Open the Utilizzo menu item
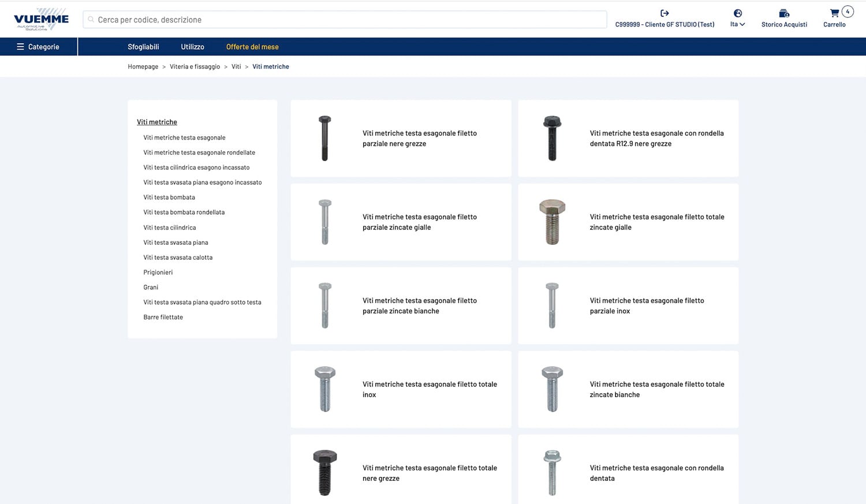866x504 pixels. pyautogui.click(x=192, y=47)
